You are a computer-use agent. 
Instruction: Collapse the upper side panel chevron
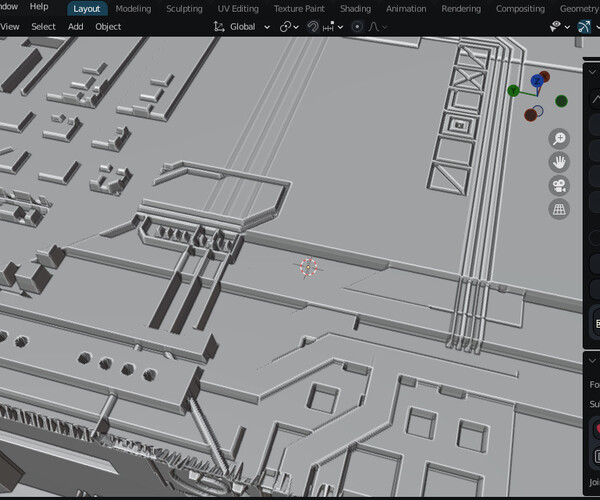[x=592, y=72]
